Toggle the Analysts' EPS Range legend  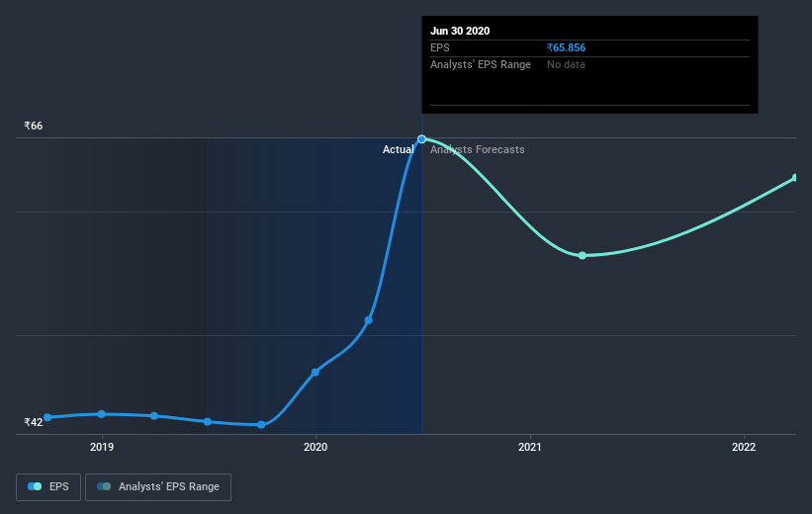pos(158,487)
